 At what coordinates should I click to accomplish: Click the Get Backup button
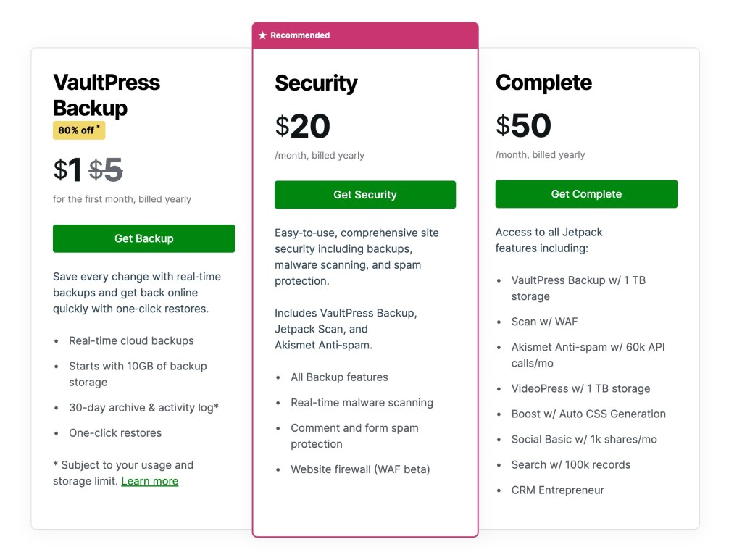[x=143, y=238]
